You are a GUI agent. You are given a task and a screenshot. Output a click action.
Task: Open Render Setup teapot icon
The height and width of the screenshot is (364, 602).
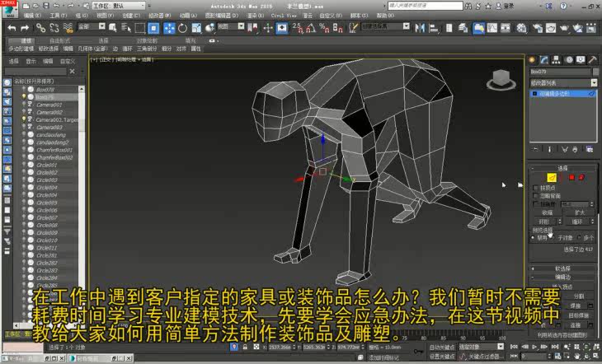click(x=538, y=28)
